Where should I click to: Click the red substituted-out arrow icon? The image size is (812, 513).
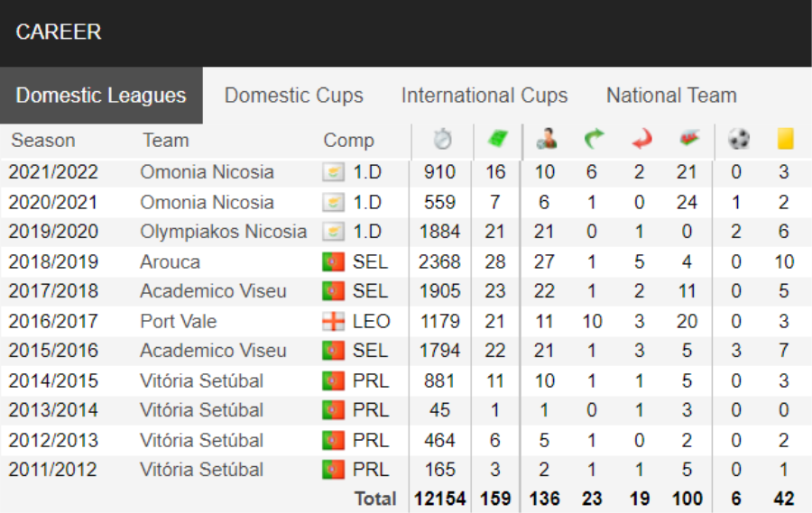(641, 139)
